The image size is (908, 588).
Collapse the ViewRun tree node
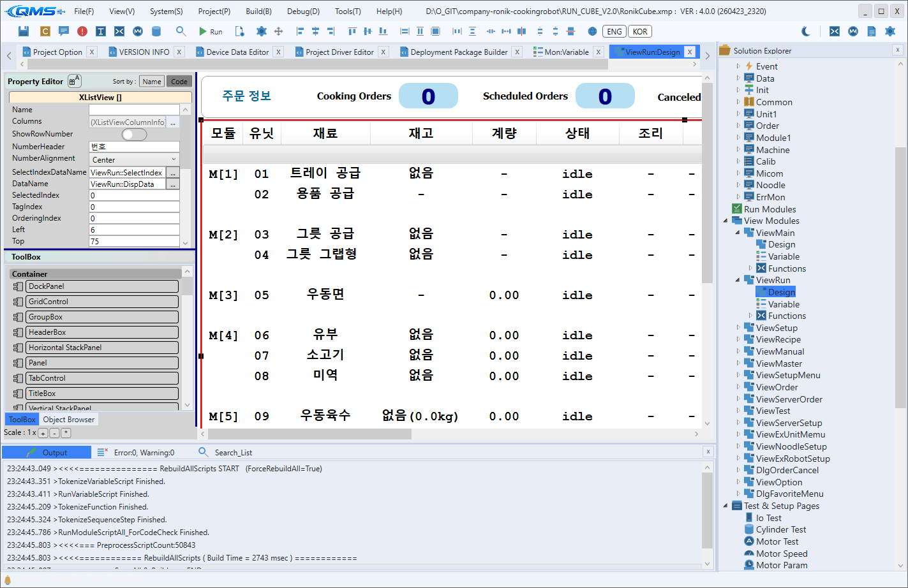point(738,280)
